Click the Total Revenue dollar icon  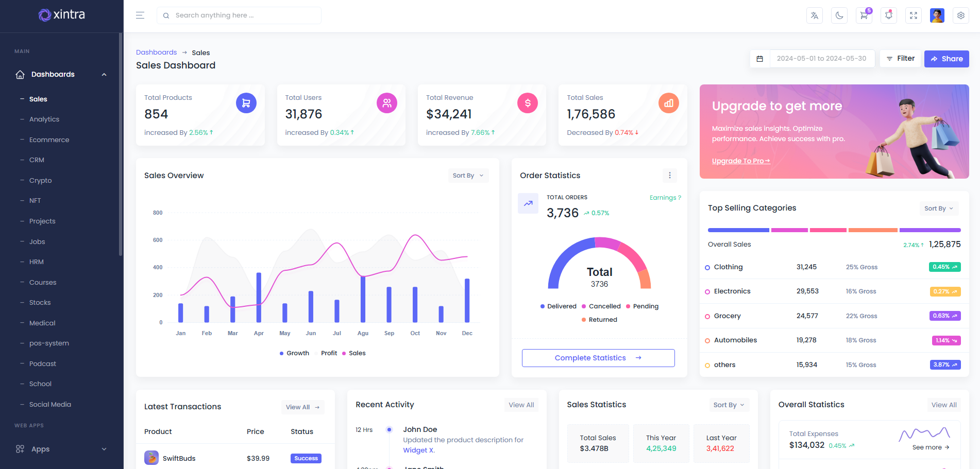point(528,103)
